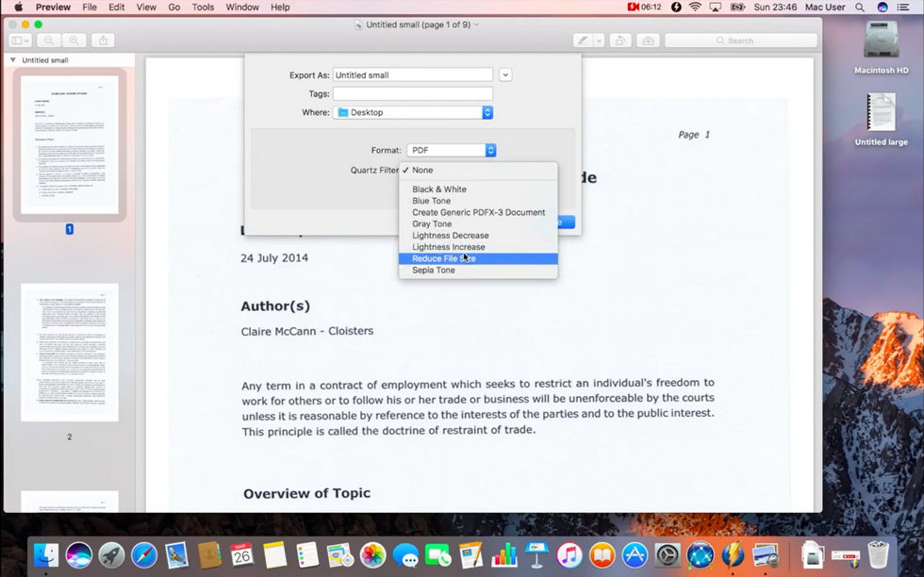The width and height of the screenshot is (924, 577).
Task: Click the Zoom In magnifier icon
Action: [x=74, y=41]
